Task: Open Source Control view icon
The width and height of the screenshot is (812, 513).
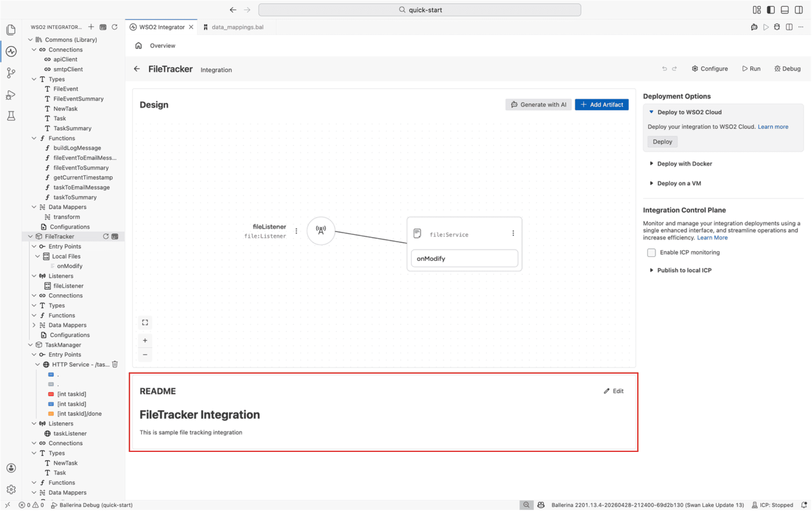Action: [x=11, y=73]
